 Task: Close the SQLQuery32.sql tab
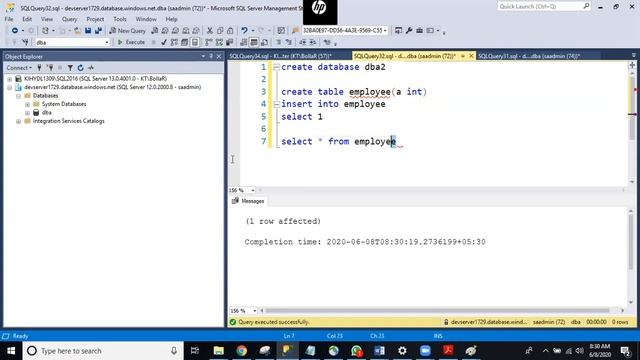click(471, 56)
